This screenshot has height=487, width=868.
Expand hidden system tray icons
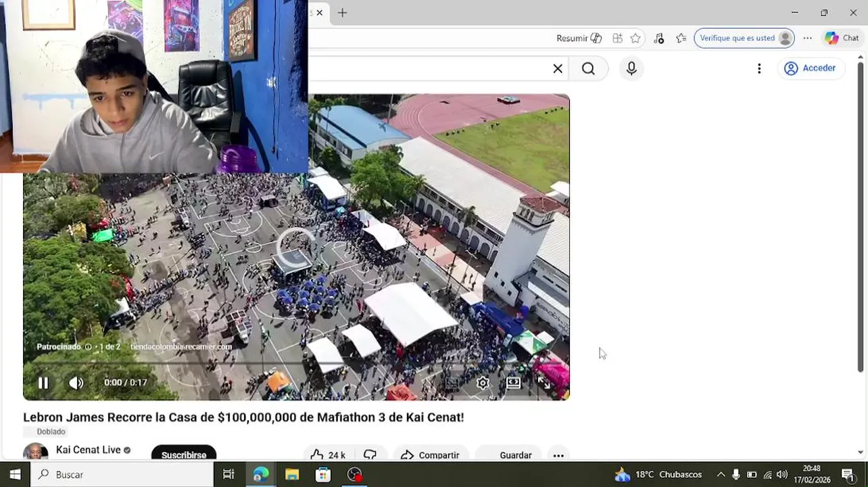(721, 475)
